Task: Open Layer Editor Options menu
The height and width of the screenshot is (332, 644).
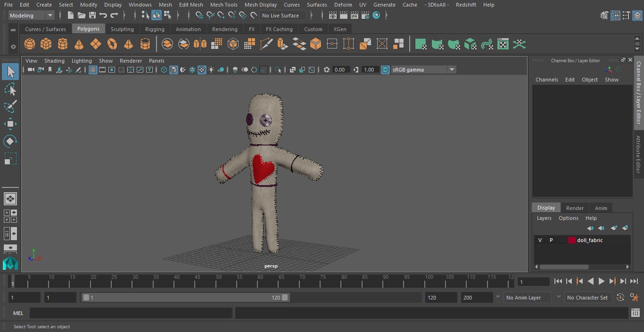Action: pyautogui.click(x=569, y=219)
